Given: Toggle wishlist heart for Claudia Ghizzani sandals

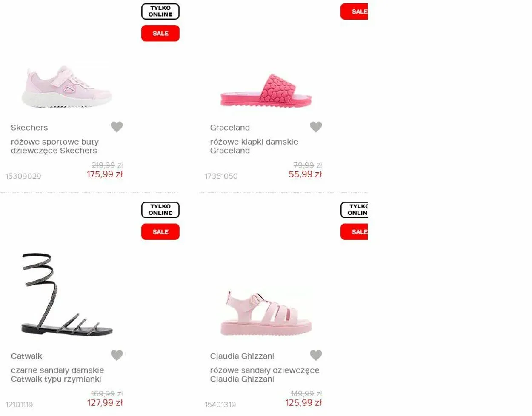Looking at the screenshot, I should pos(316,355).
